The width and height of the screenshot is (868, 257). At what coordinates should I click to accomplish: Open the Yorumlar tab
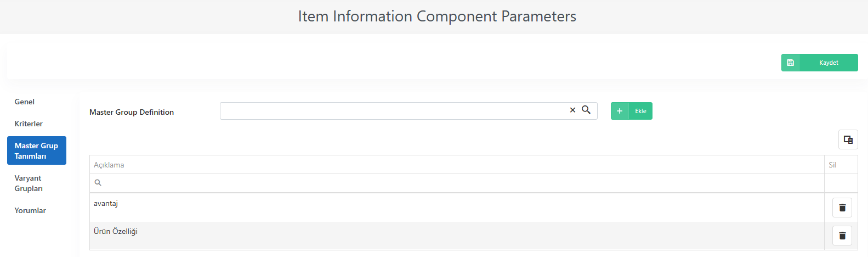30,210
